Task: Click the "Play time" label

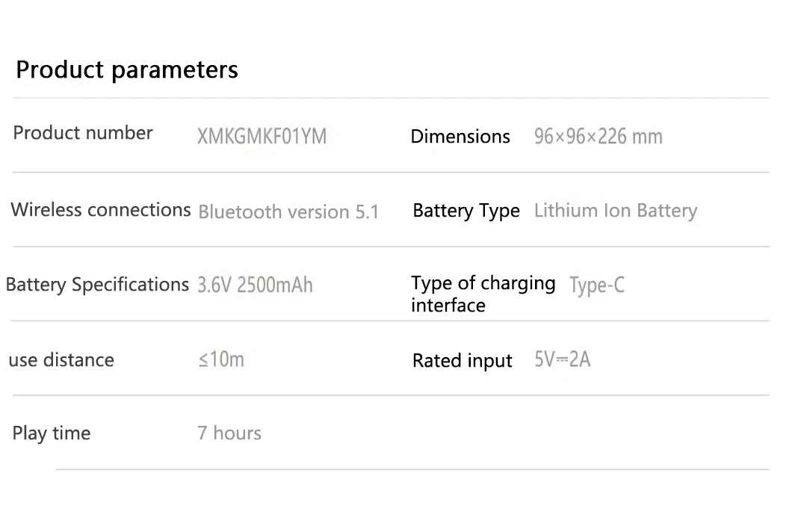Action: click(x=52, y=433)
